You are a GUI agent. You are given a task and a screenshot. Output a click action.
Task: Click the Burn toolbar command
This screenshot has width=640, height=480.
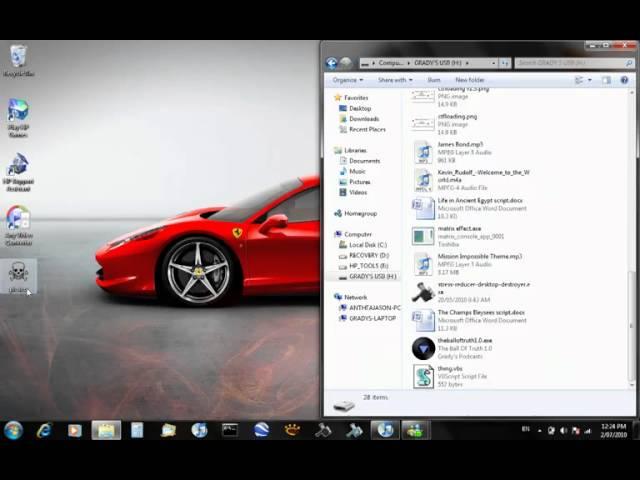coord(434,80)
